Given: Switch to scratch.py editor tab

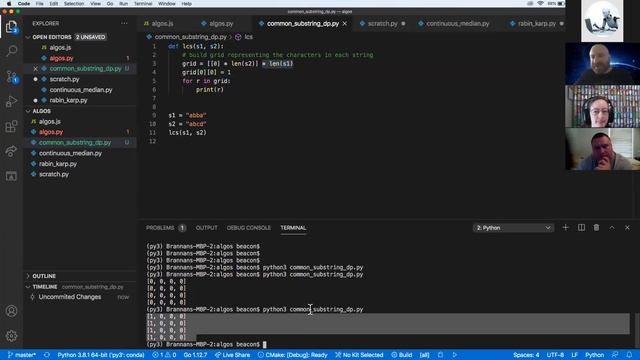Looking at the screenshot, I should [382, 24].
